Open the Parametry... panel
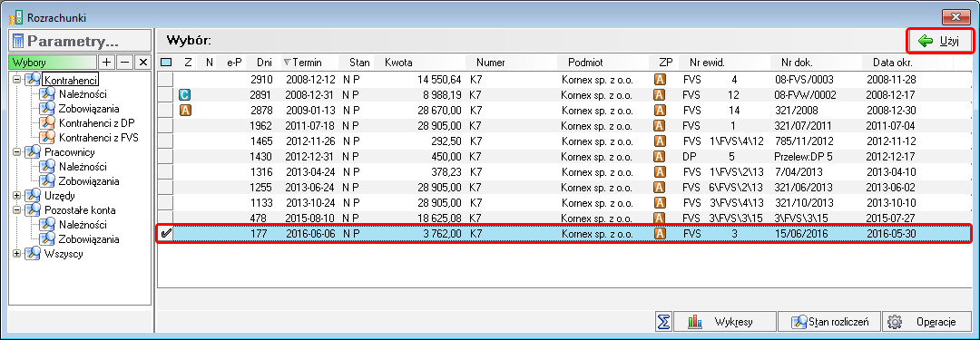The height and width of the screenshot is (340, 980). [x=79, y=41]
